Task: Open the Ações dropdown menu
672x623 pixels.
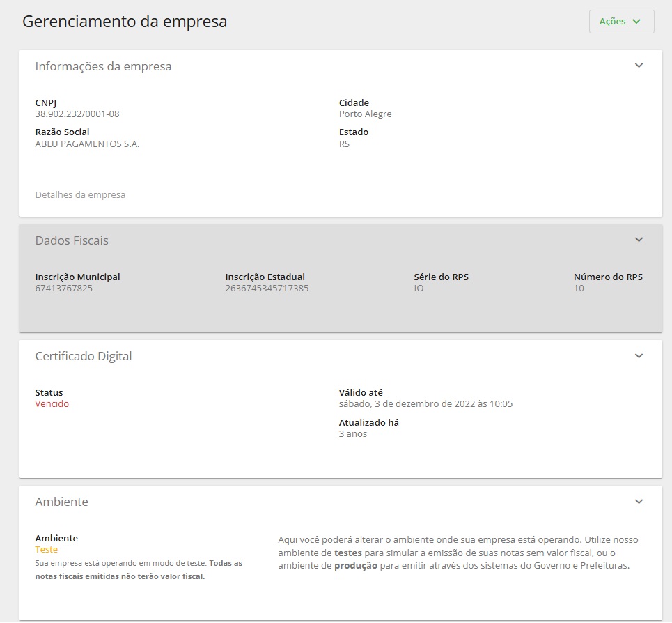Action: point(621,22)
